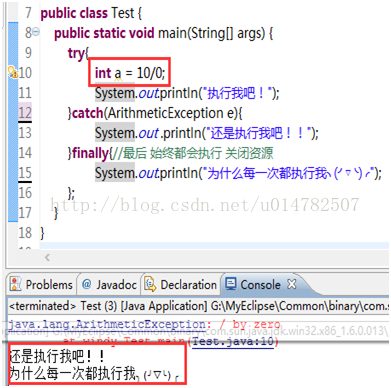Click 'public static void main' declaration
This screenshot has height=388, width=391.
tap(163, 33)
